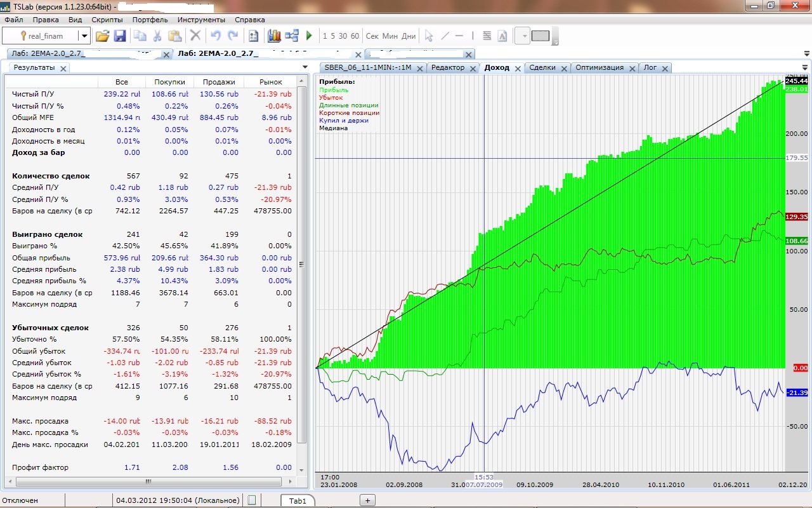This screenshot has height=508, width=812.
Task: Select the 30 interval button
Action: 343,36
